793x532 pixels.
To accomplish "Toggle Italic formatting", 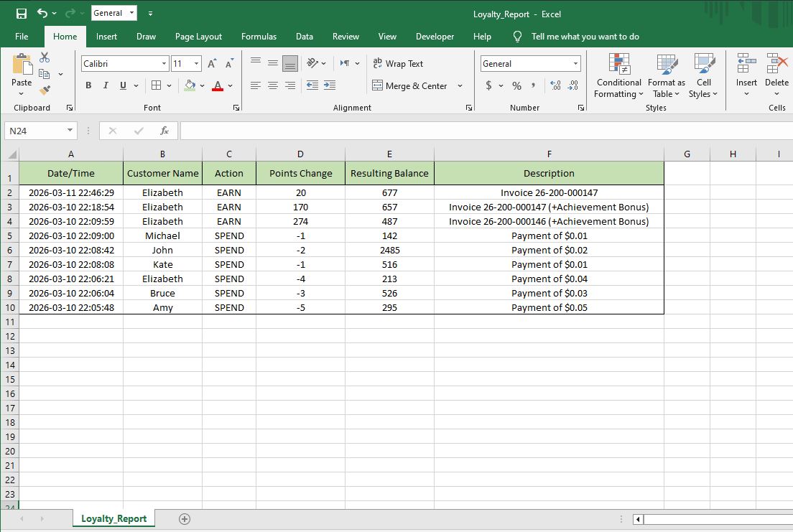I will click(106, 85).
